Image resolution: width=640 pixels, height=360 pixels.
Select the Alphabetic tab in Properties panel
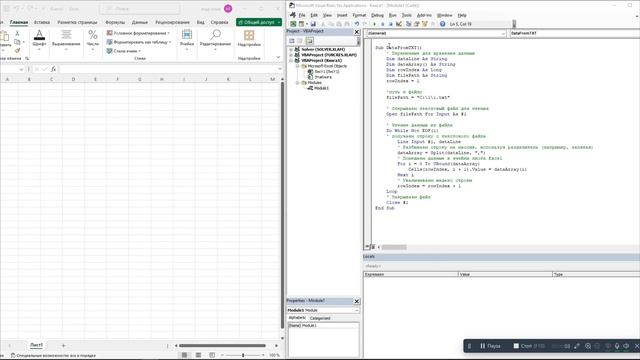click(x=297, y=318)
